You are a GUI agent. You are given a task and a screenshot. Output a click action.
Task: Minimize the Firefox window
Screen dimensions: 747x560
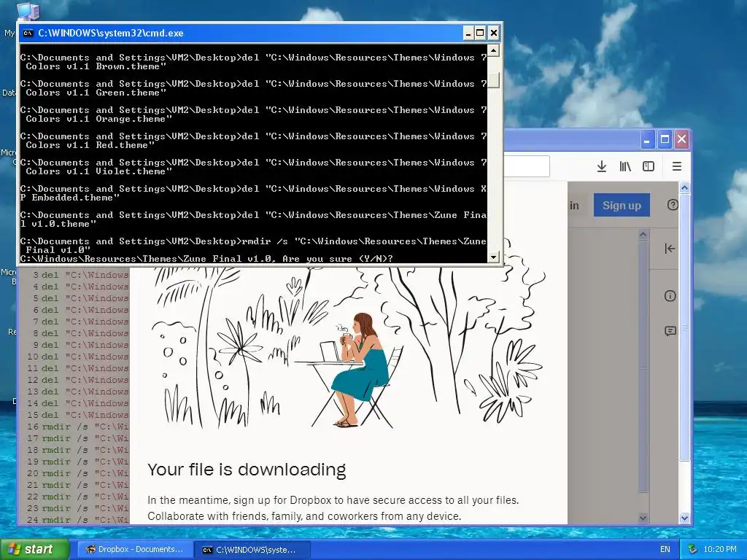tap(647, 139)
